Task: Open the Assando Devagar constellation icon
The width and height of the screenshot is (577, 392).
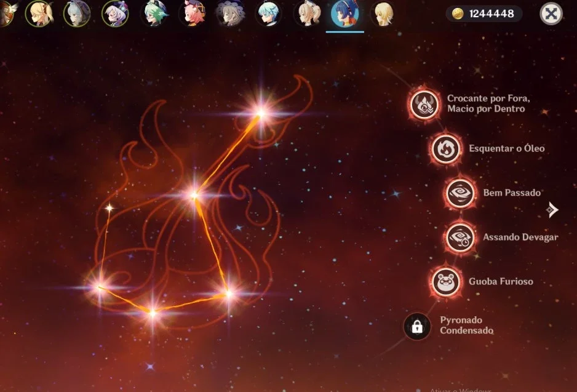Action: (x=460, y=238)
